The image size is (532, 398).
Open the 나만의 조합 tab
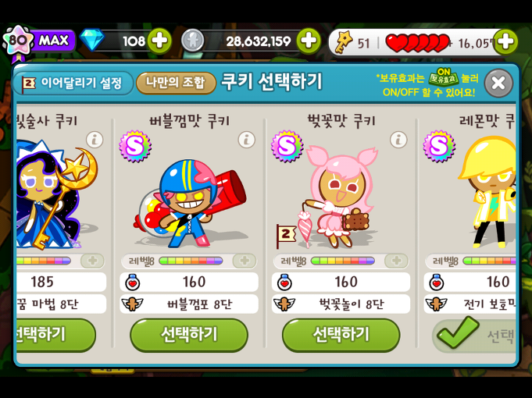(176, 83)
